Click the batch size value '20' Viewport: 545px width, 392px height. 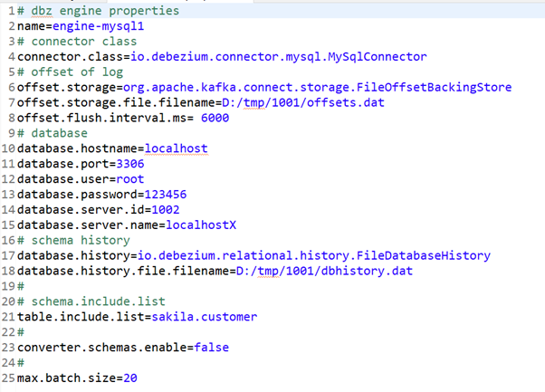point(130,378)
